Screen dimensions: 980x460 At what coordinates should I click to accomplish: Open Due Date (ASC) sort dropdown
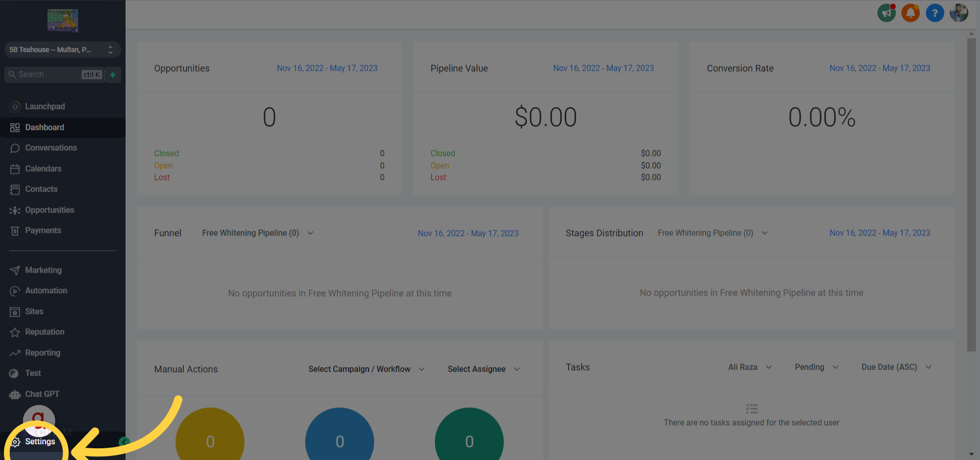(897, 367)
